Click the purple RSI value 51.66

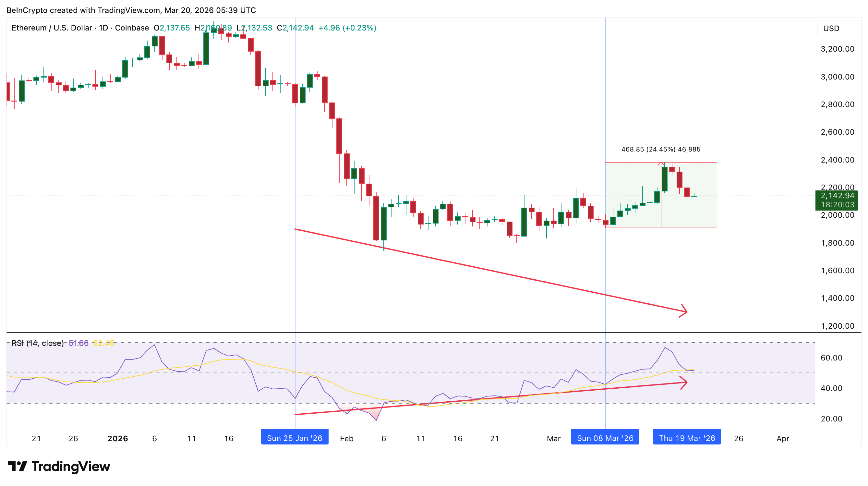click(78, 343)
